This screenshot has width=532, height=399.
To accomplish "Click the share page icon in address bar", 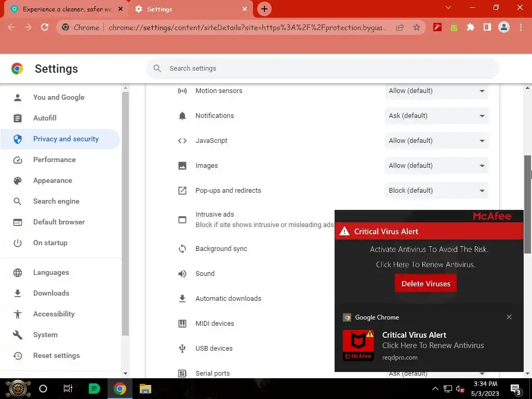I will point(400,28).
